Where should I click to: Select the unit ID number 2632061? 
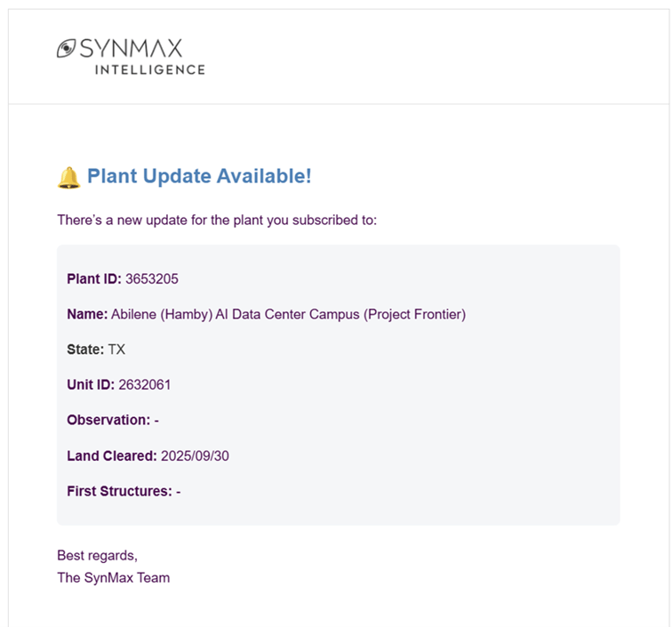click(145, 385)
